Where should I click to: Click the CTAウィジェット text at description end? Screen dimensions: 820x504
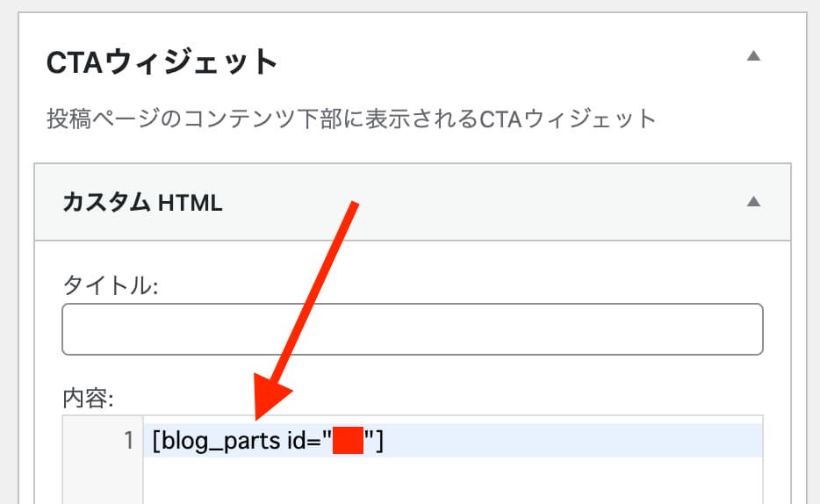pyautogui.click(x=567, y=119)
